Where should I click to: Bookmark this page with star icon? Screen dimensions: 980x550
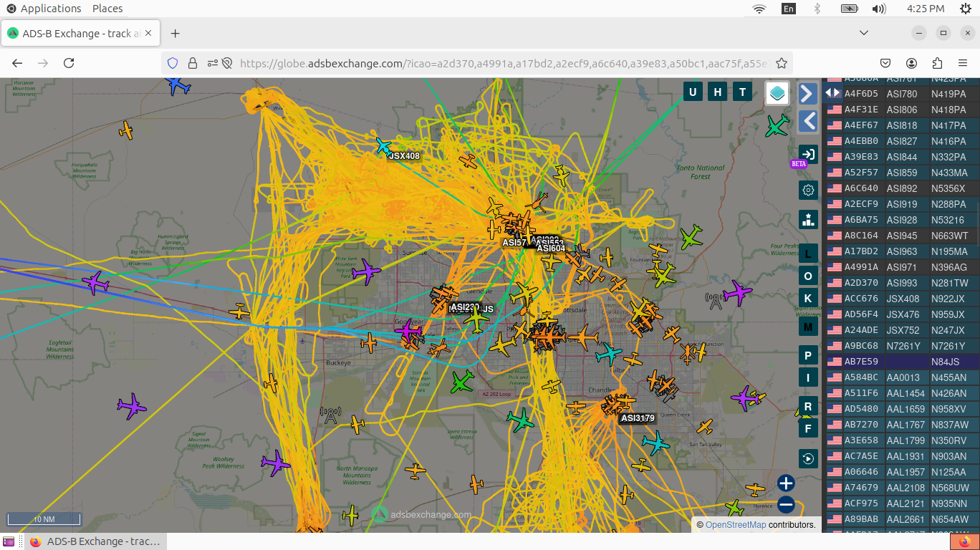[782, 63]
